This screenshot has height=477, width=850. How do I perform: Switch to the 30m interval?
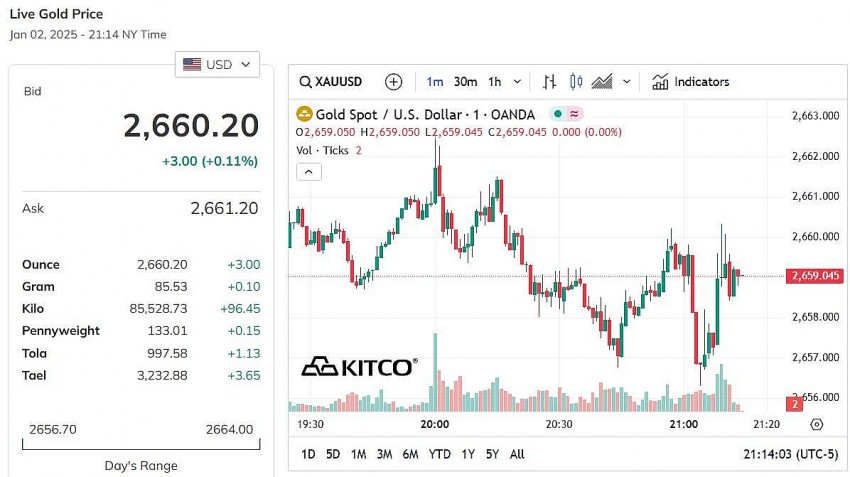point(465,82)
